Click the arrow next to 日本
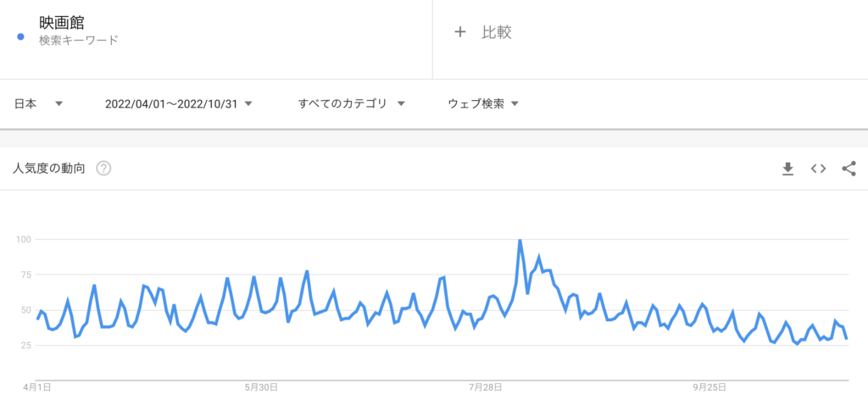Screen dimensions: 868x411 (58, 103)
